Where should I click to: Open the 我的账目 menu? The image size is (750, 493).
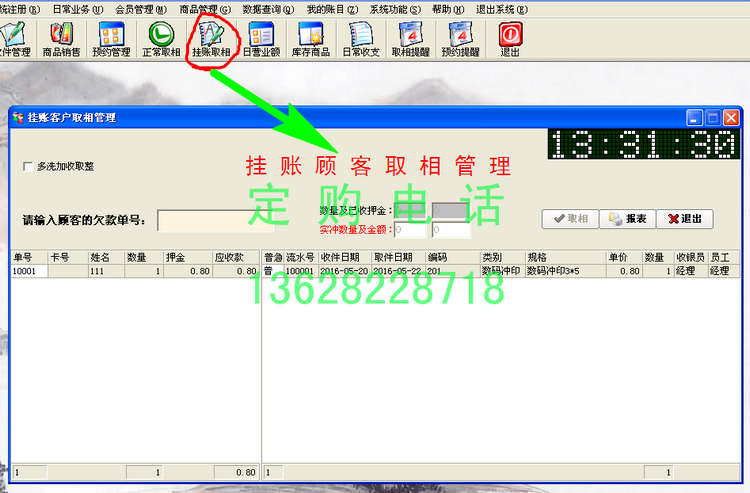click(332, 9)
